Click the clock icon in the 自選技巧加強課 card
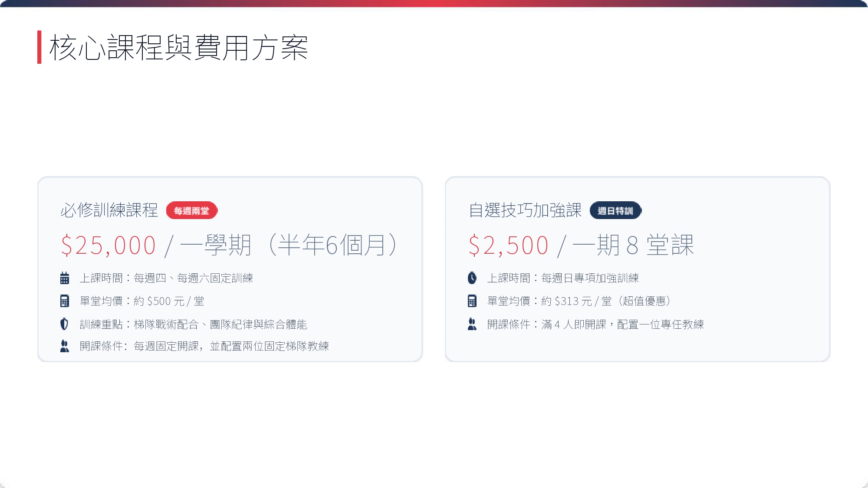Image resolution: width=868 pixels, height=488 pixels. tap(472, 278)
